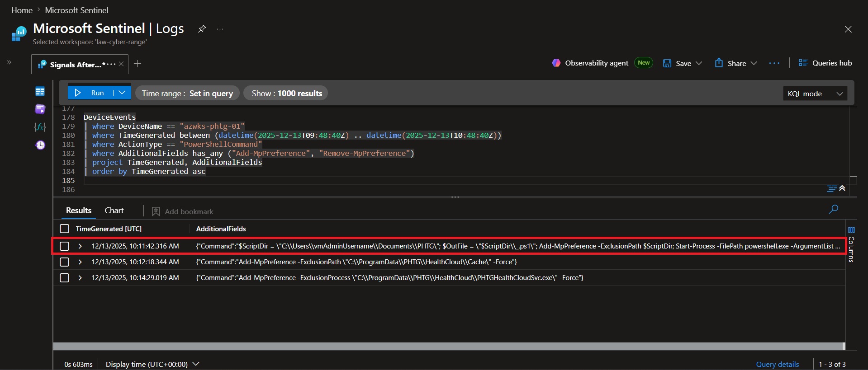Image resolution: width=868 pixels, height=370 pixels.
Task: Expand the collapsed side pane chevrons
Action: pyautogui.click(x=9, y=62)
